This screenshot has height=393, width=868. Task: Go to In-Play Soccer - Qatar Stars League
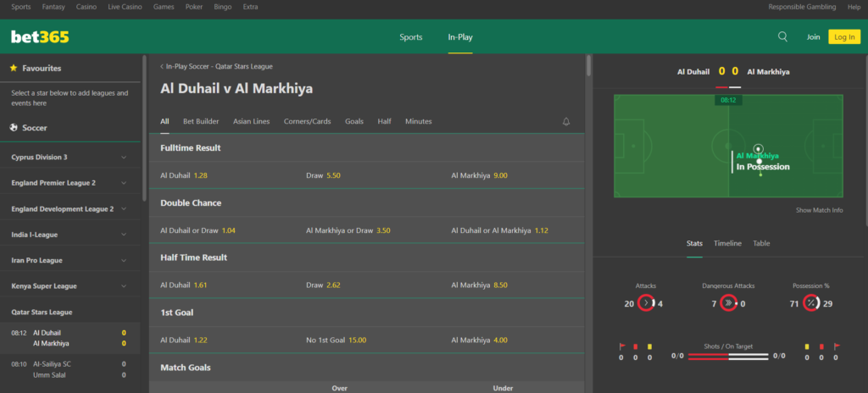tap(220, 66)
